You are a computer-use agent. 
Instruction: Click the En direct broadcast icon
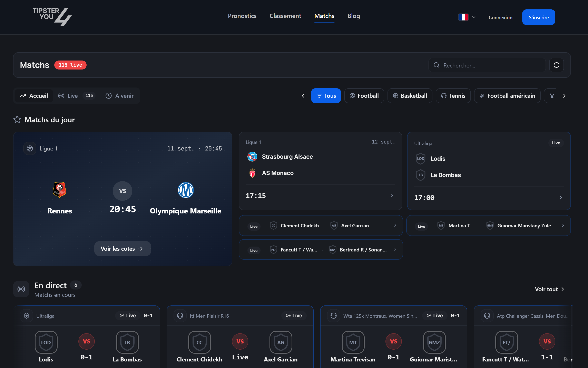21,289
